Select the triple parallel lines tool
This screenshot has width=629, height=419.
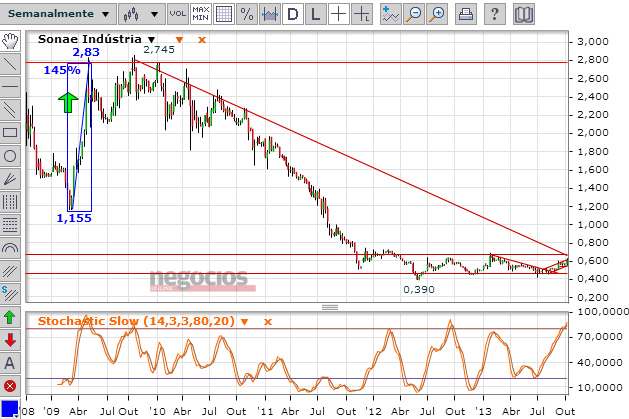click(x=10, y=271)
